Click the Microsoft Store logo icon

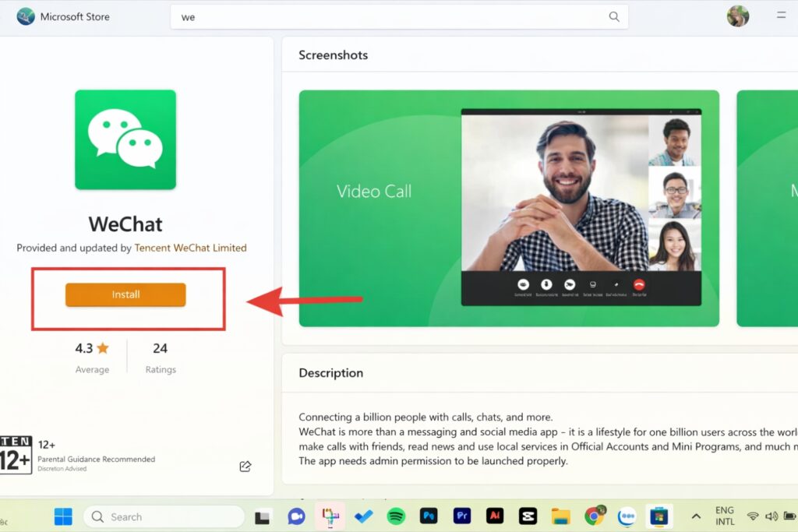point(26,16)
